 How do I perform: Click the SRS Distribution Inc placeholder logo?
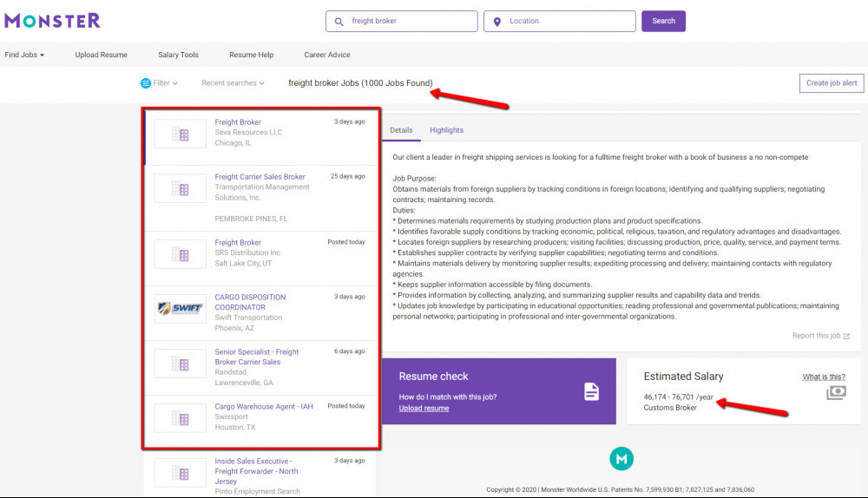point(180,254)
